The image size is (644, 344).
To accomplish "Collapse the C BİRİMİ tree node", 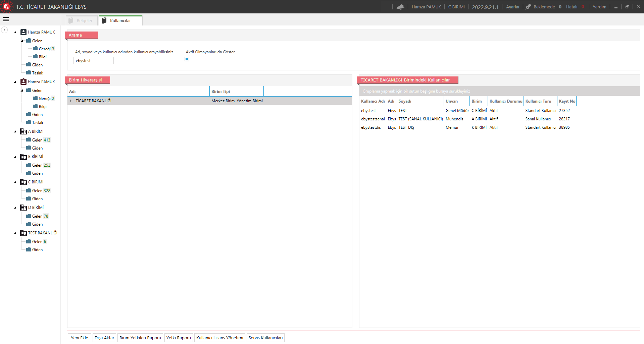I will [x=15, y=182].
